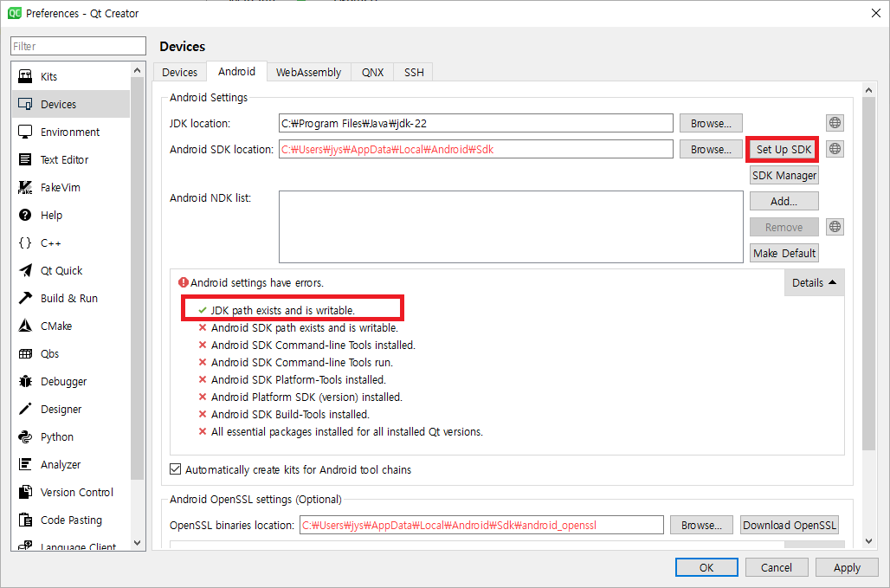Click the Cancel button

777,567
